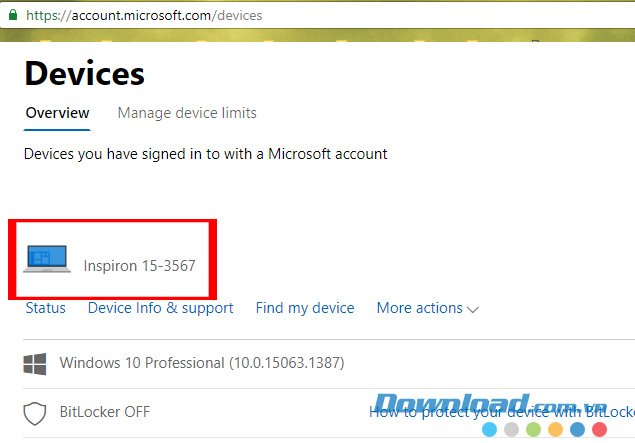Viewport: 635px width, 443px height.
Task: Click the gray dot
Action: coord(512,430)
